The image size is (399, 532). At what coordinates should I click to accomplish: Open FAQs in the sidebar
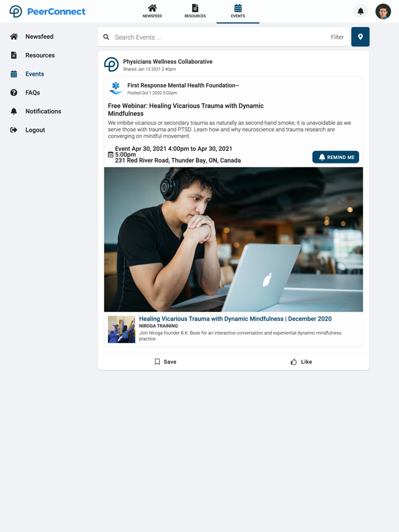(32, 93)
